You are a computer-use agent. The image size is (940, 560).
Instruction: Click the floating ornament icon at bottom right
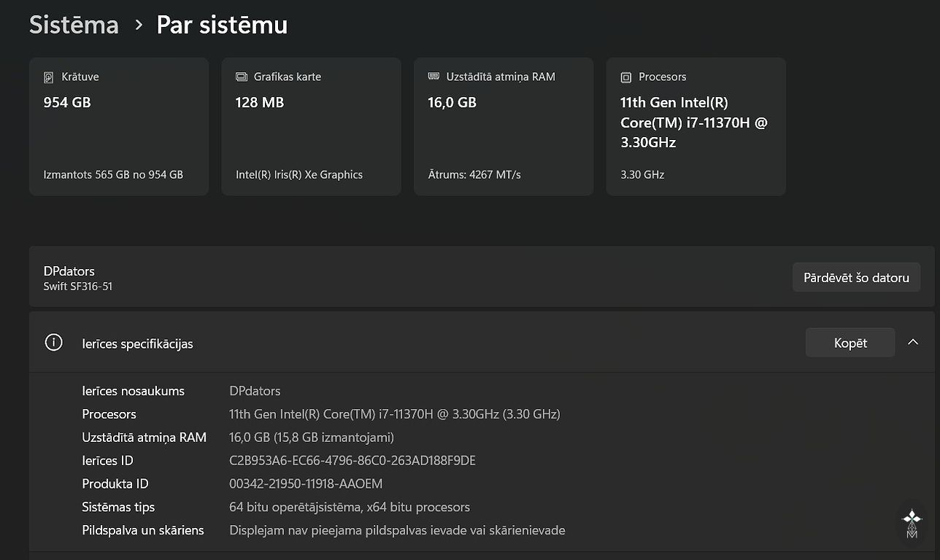pos(912,523)
